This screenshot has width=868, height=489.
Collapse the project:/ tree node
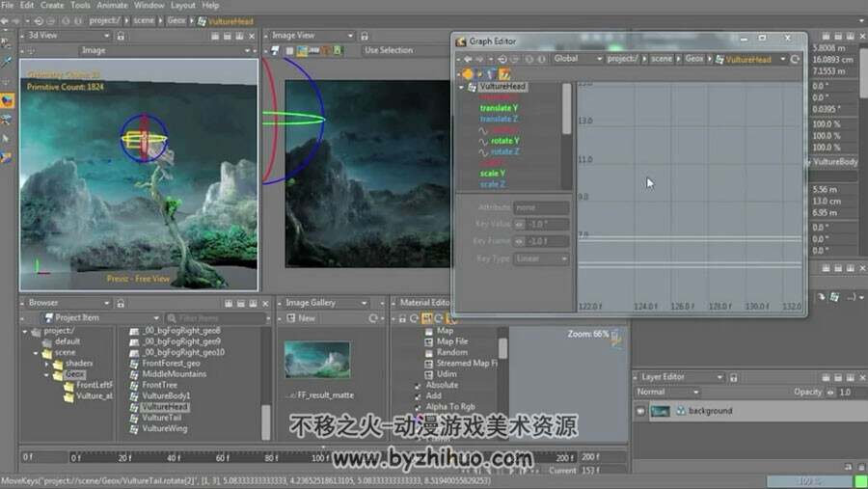(x=25, y=331)
